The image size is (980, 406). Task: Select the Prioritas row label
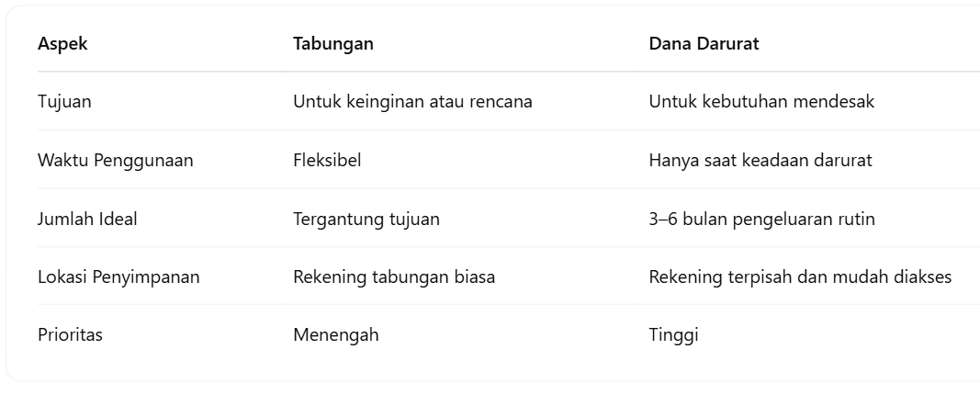pyautogui.click(x=70, y=334)
